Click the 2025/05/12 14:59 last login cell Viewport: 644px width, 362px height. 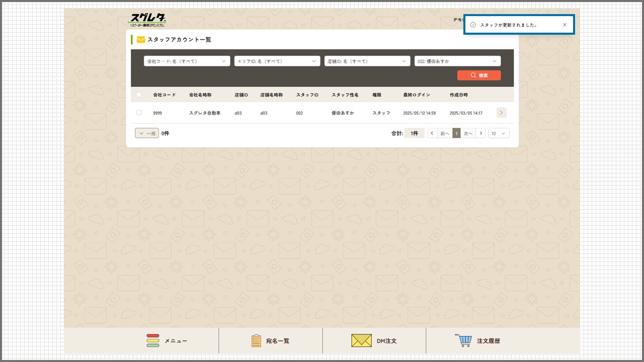pos(420,113)
